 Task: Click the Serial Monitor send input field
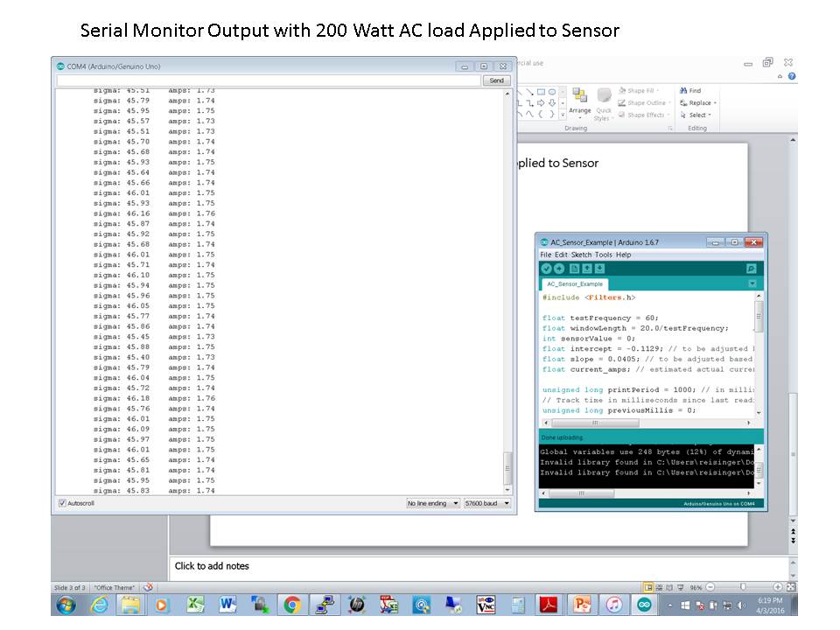(x=269, y=80)
